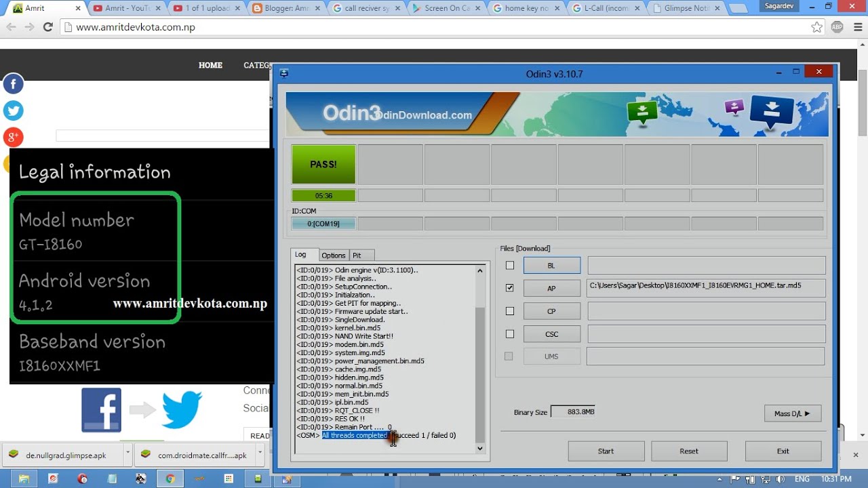Click the Binary Size value field
Viewport: 868px width, 488px height.
(x=573, y=411)
